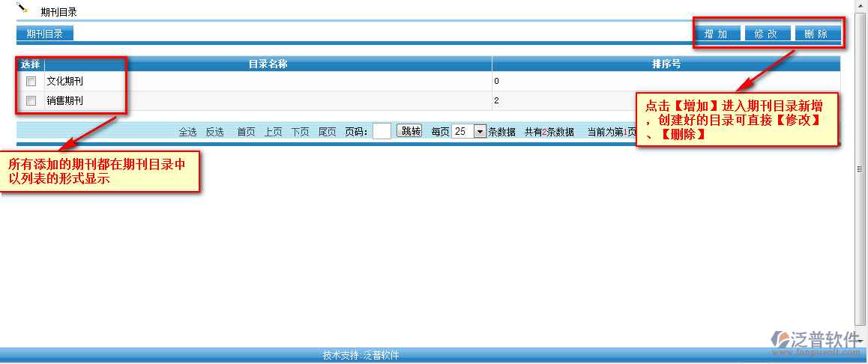Go to 上页 previous page
Image resolution: width=868 pixels, height=364 pixels.
274,132
